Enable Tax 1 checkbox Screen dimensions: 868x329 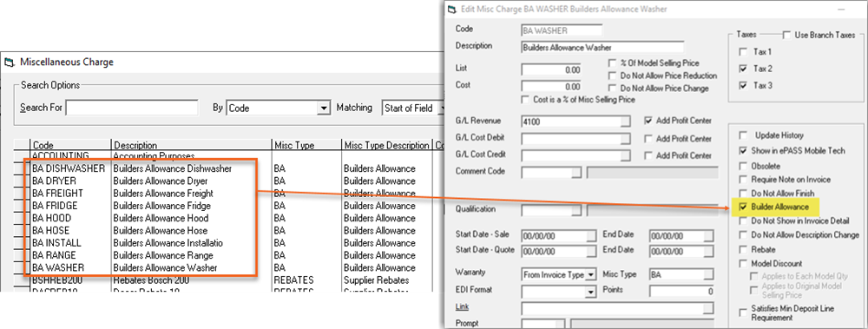[743, 52]
